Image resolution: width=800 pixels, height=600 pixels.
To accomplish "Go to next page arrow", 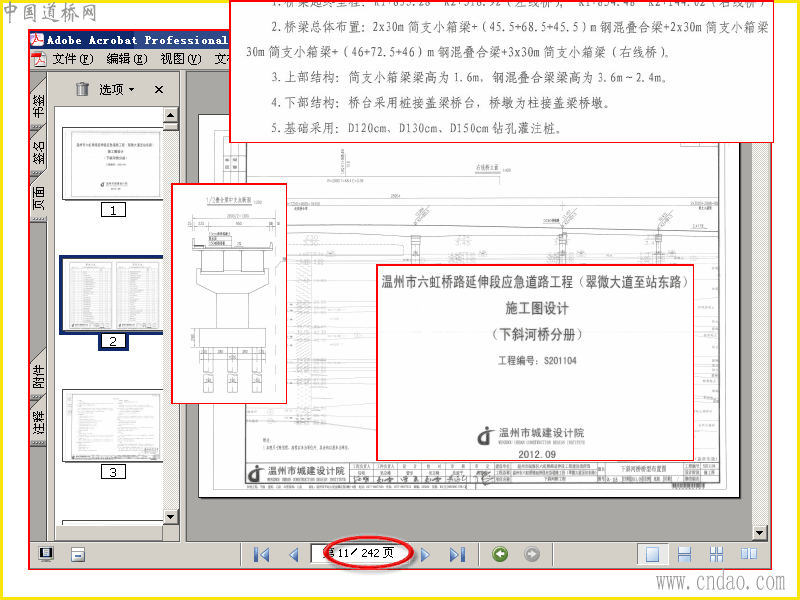I will tap(425, 554).
